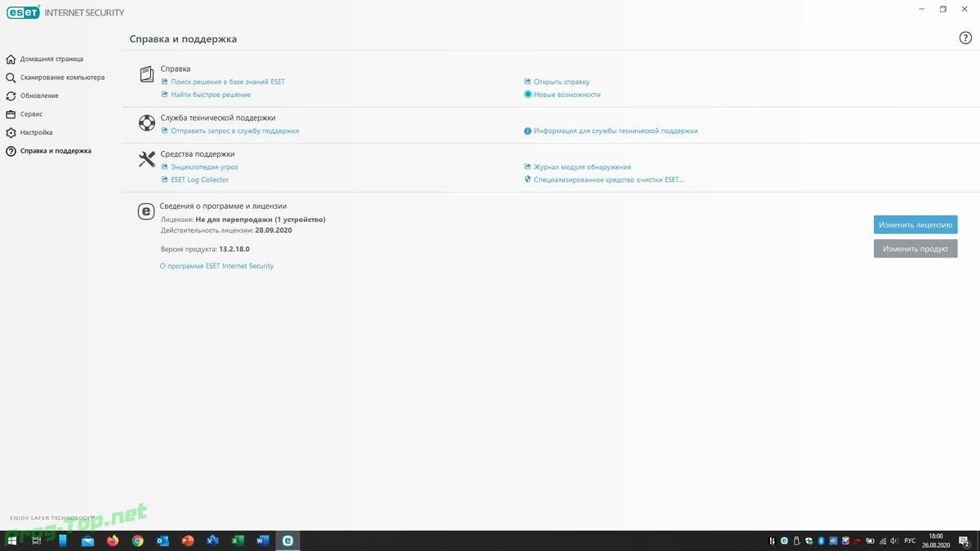The height and width of the screenshot is (551, 980).
Task: Open Excel from the taskbar
Action: tap(238, 541)
